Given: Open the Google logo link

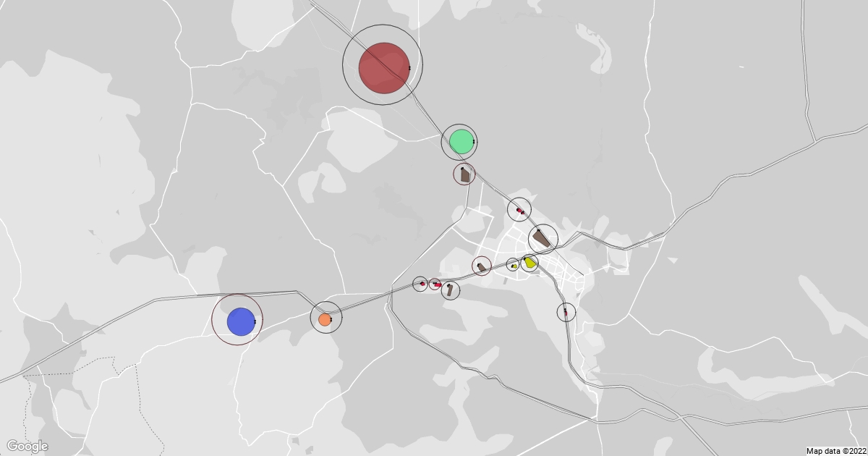Looking at the screenshot, I should (x=27, y=446).
